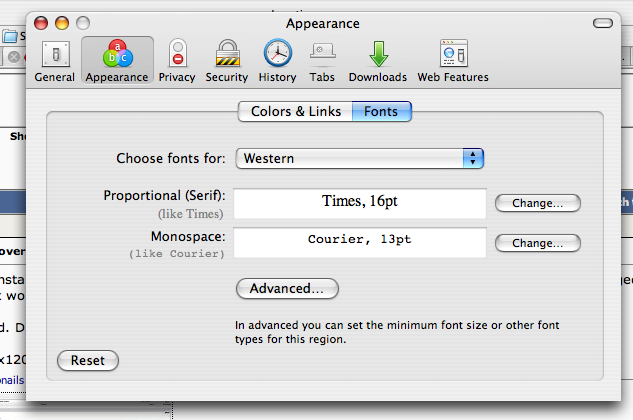Open the General preferences pane
The height and width of the screenshot is (420, 633).
55,61
